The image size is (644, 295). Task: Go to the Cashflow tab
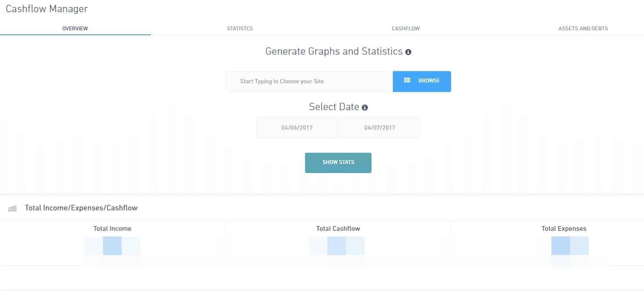pos(406,29)
